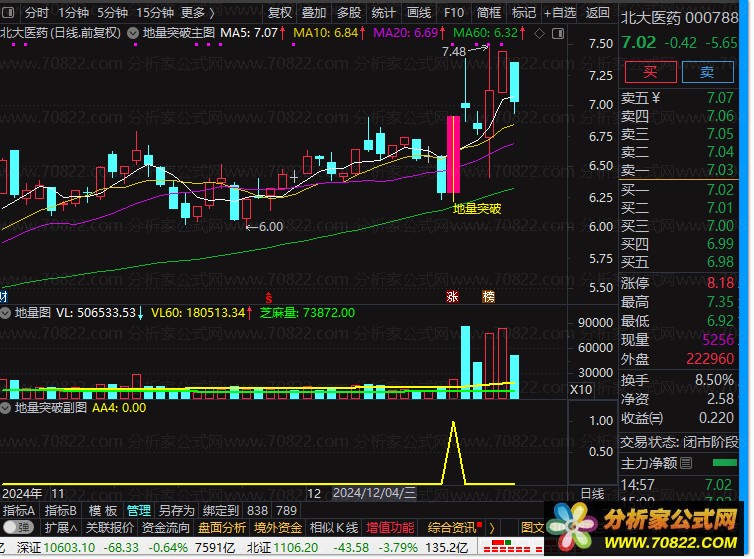
Task: Click the 榜 ranking marker icon
Action: click(x=488, y=296)
